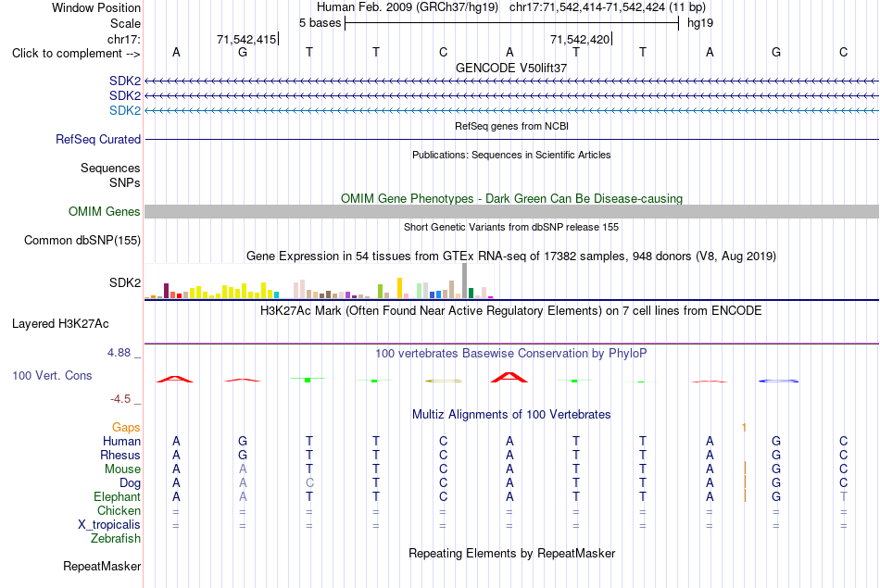Click the light-blue SDK2 transcript label
Image resolution: width=880 pixels, height=588 pixels.
(125, 110)
